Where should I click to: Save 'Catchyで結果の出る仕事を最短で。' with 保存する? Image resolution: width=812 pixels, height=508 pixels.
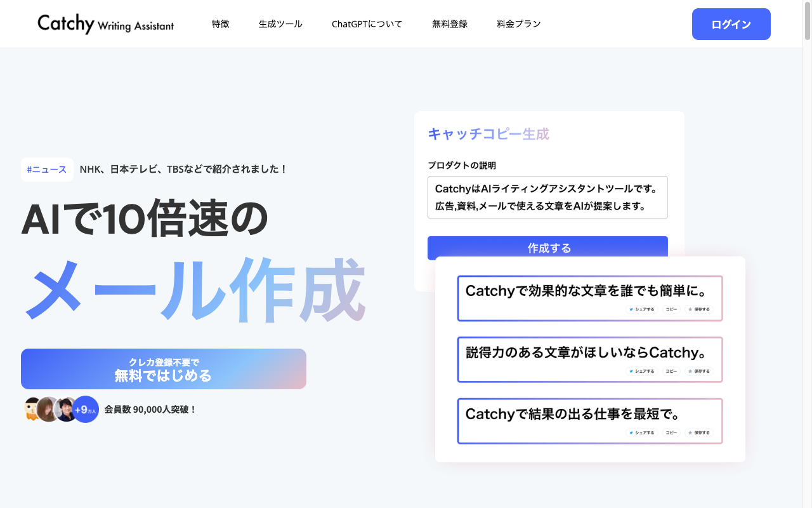(698, 433)
